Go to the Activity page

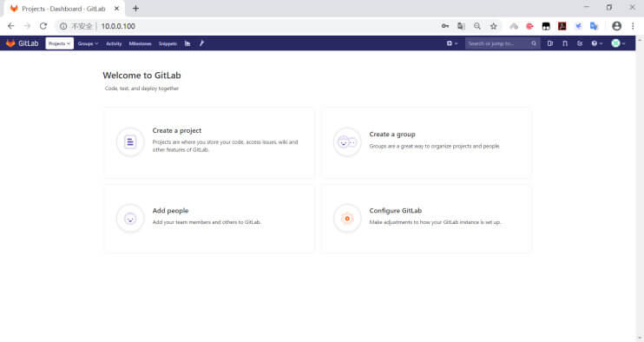114,43
